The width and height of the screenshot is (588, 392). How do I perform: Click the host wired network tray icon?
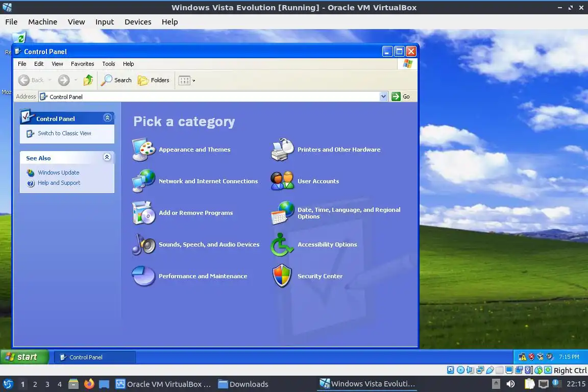point(544,384)
